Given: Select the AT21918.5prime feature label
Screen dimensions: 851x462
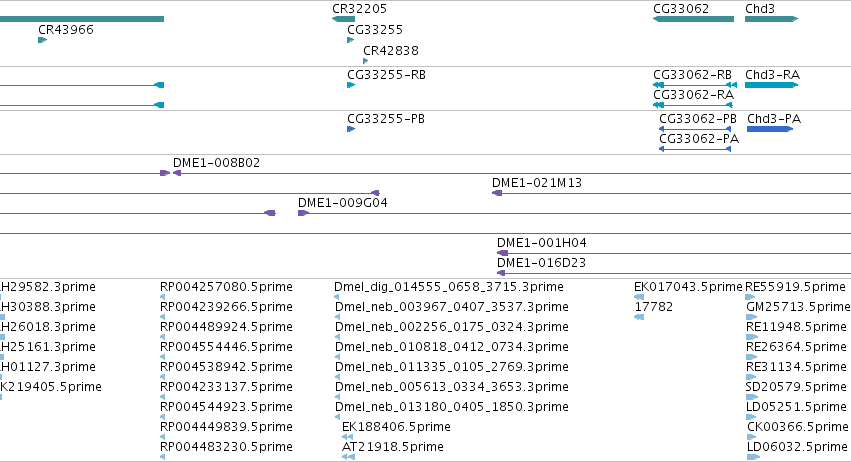Looking at the screenshot, I should click(x=392, y=447).
